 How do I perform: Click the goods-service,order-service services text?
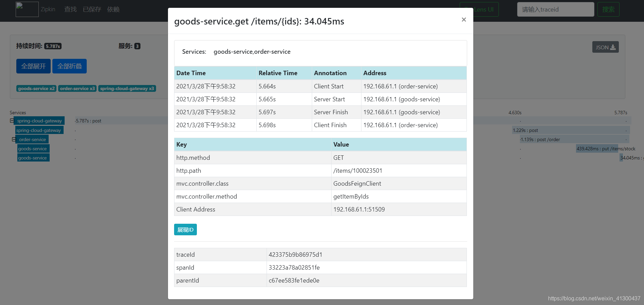(x=252, y=52)
